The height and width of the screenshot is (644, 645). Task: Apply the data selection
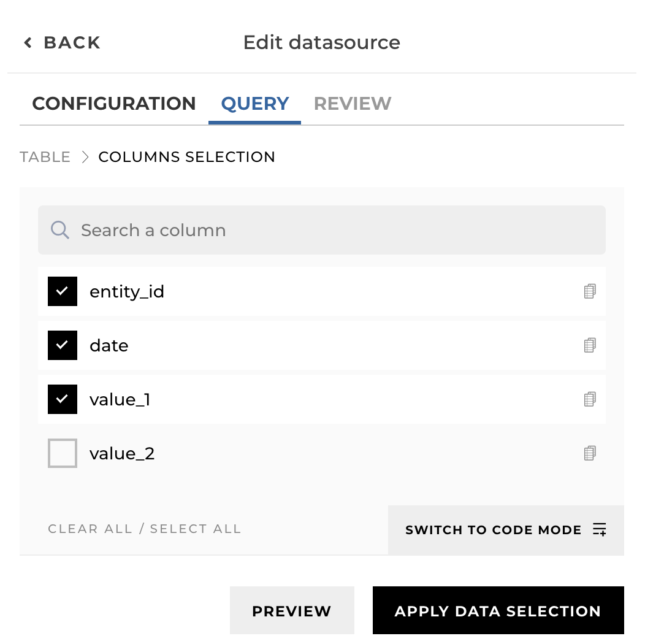(498, 611)
